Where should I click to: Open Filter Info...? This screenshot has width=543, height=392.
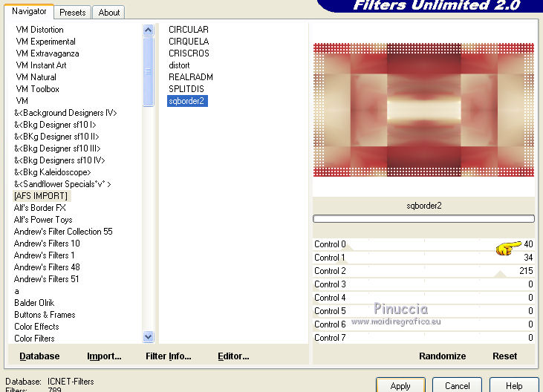[169, 356]
